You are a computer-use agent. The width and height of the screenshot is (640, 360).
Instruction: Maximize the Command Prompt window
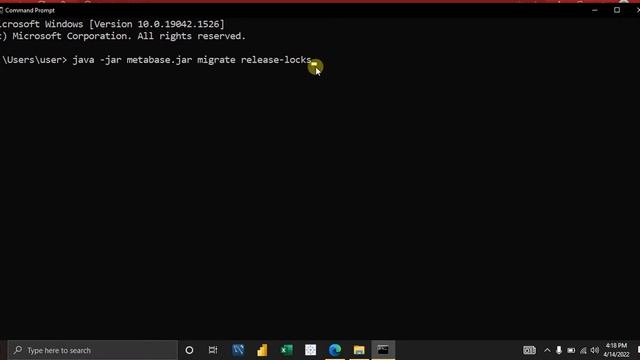pyautogui.click(x=617, y=10)
